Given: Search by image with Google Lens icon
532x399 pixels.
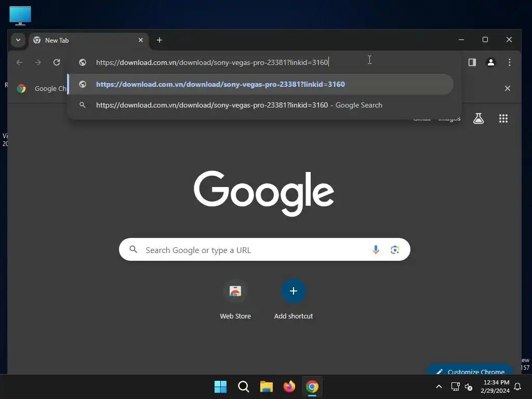Looking at the screenshot, I should (x=395, y=250).
